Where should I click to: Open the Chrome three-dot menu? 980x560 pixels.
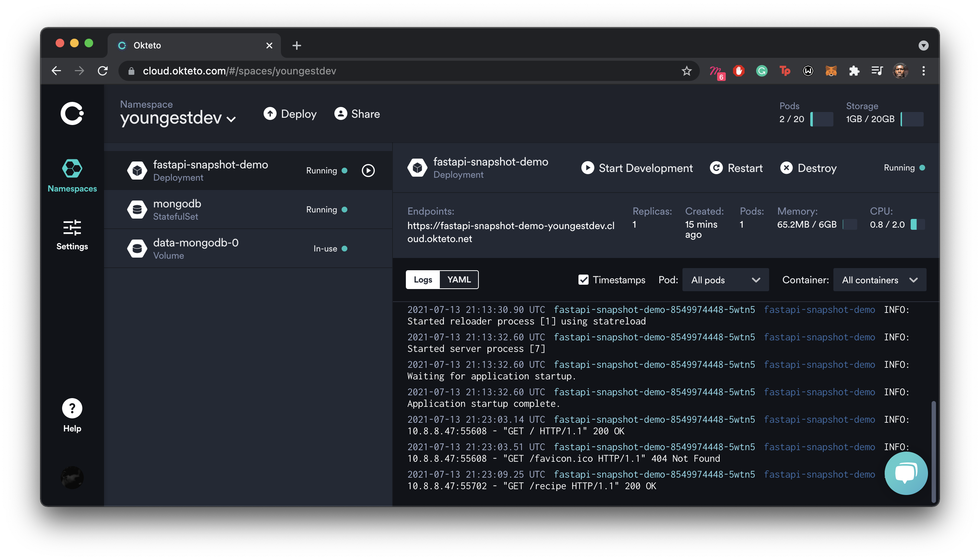(923, 71)
